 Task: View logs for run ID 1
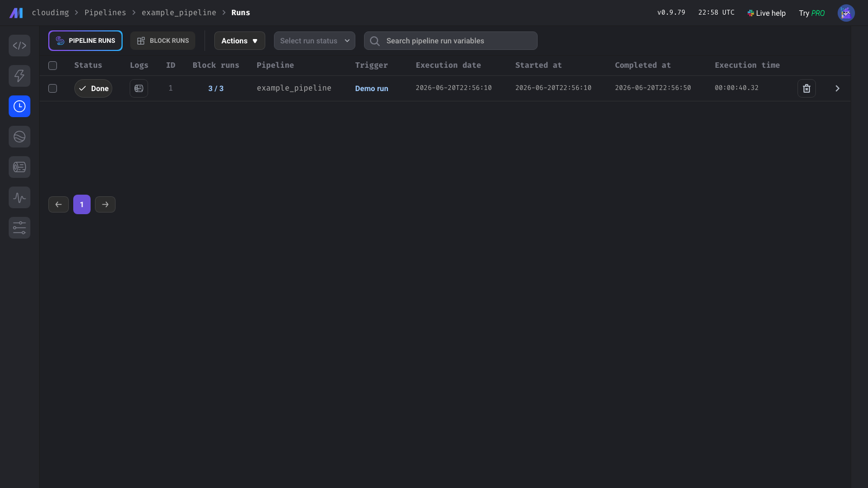139,88
